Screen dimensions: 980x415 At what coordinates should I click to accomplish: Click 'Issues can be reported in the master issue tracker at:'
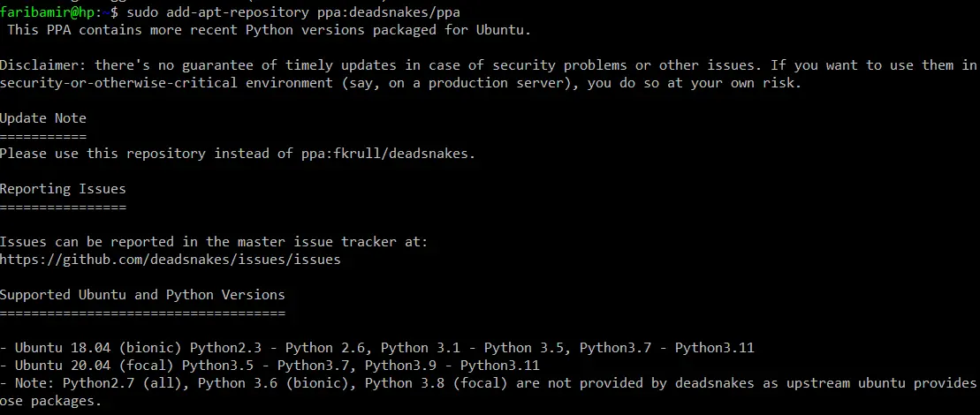coord(215,242)
